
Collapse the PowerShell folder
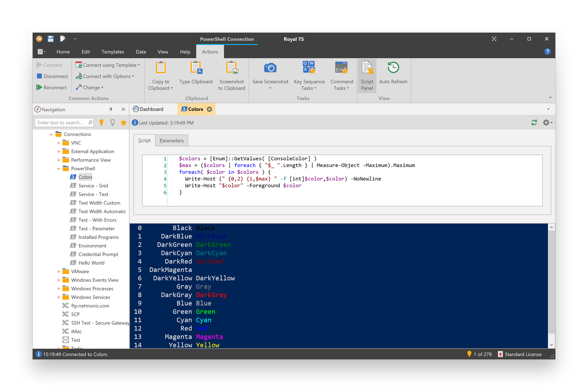[x=59, y=168]
